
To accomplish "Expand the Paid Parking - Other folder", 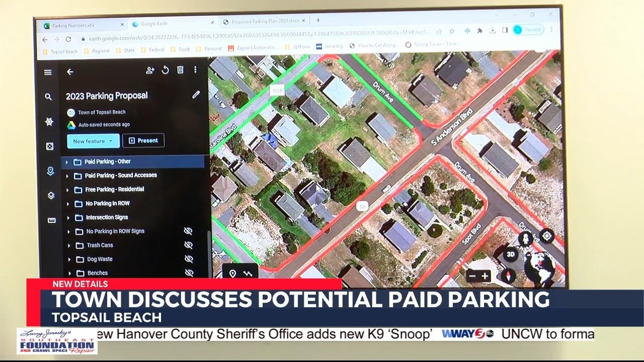I will (67, 162).
